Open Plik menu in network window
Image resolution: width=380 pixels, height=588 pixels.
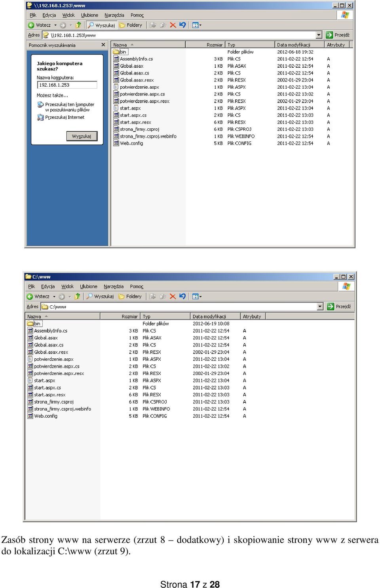click(x=33, y=15)
